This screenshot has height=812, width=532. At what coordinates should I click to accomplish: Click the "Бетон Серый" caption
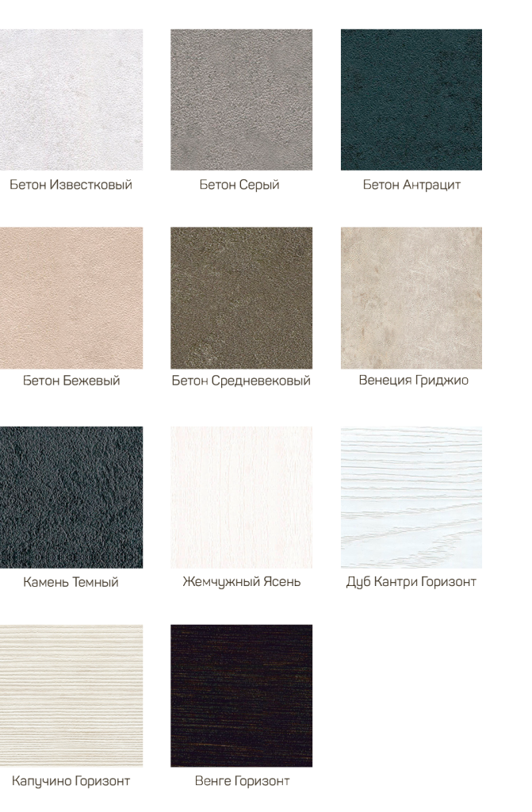click(x=239, y=185)
